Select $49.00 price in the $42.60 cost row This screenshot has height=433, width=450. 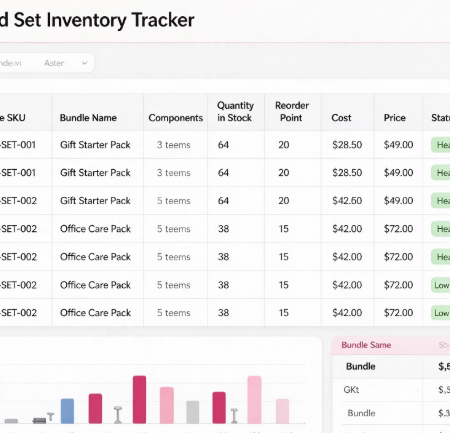pyautogui.click(x=398, y=201)
